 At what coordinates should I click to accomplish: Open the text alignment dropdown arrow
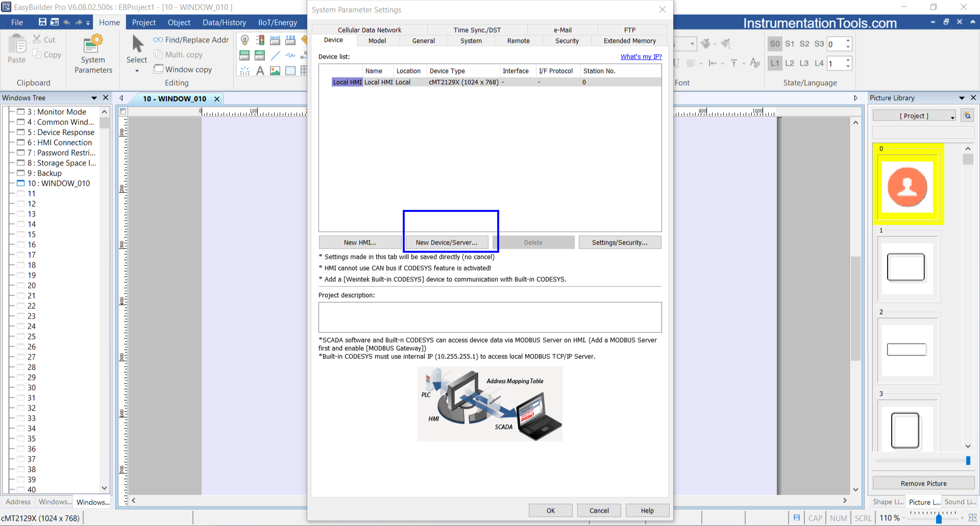[x=701, y=63]
